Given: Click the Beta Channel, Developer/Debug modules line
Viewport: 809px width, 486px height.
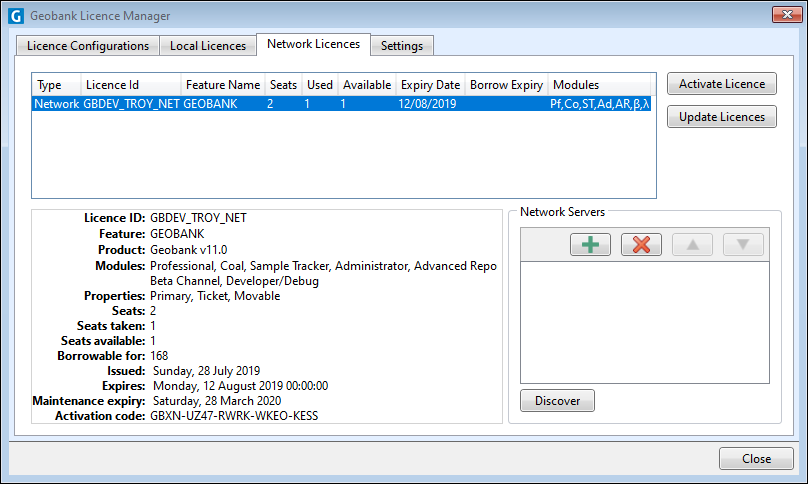Looking at the screenshot, I should [234, 281].
